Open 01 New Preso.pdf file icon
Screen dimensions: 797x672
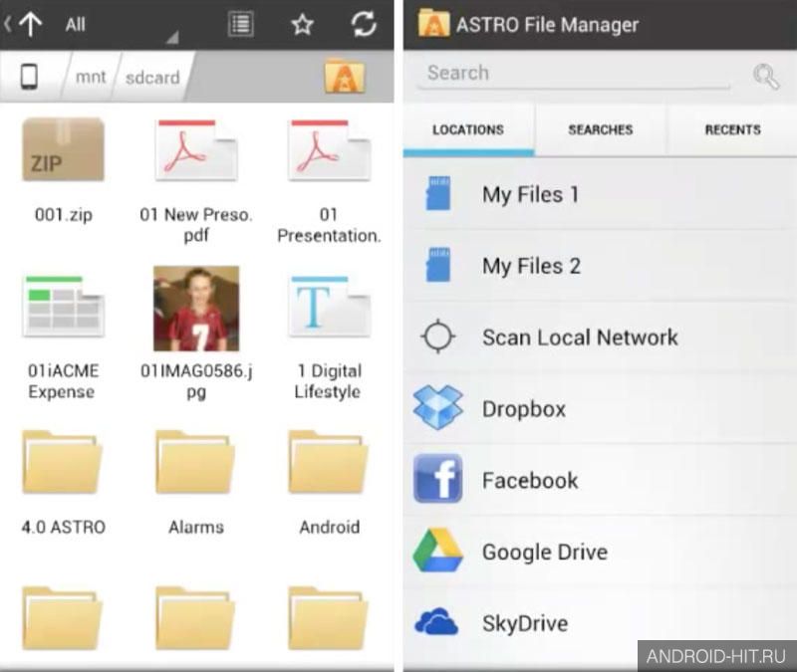point(196,150)
